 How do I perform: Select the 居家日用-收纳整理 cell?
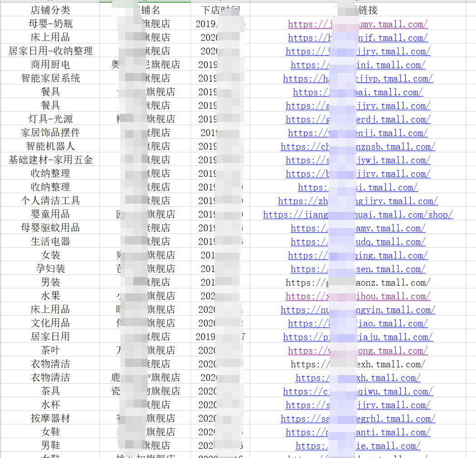coord(50,51)
